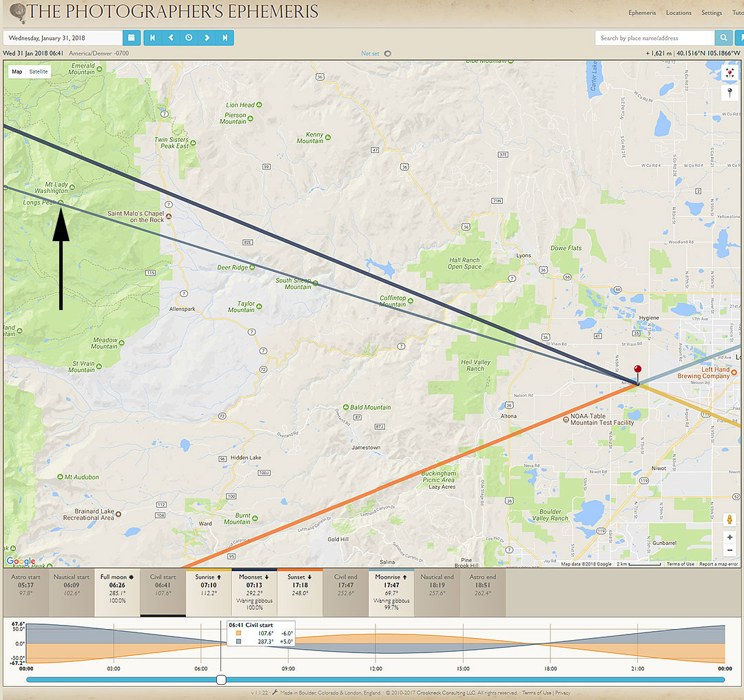Open the Settings menu
The width and height of the screenshot is (744, 700).
pos(711,13)
